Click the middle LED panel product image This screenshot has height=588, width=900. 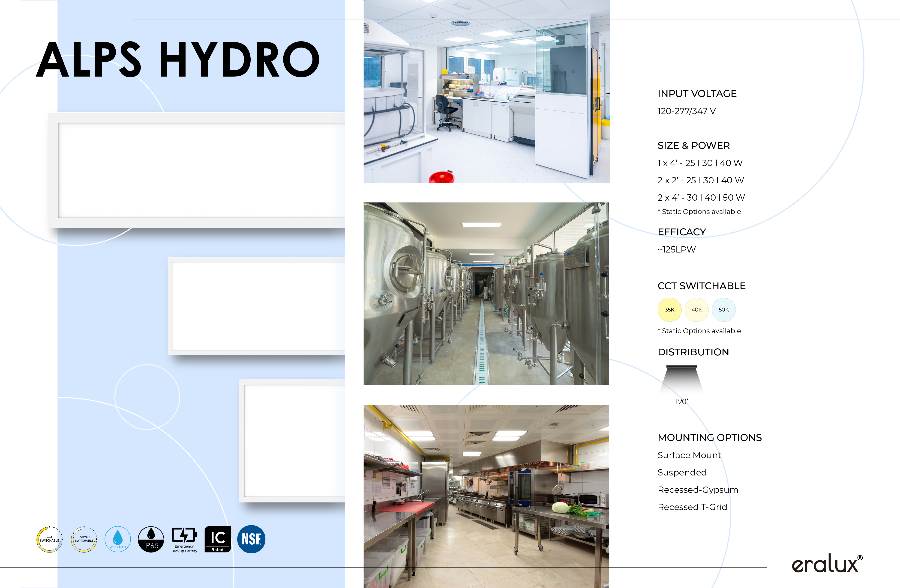(x=256, y=306)
